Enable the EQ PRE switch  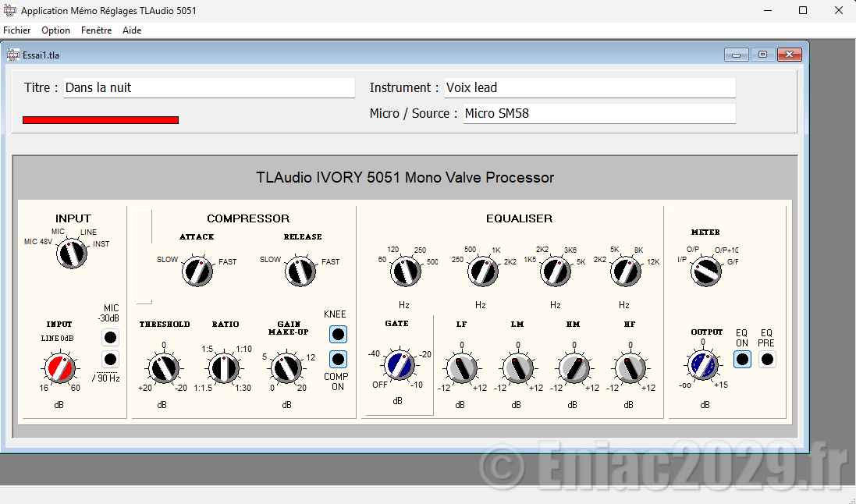pyautogui.click(x=767, y=360)
